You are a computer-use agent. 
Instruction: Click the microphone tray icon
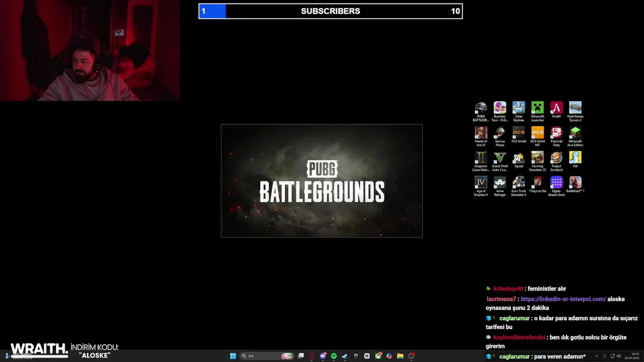pyautogui.click(x=604, y=356)
